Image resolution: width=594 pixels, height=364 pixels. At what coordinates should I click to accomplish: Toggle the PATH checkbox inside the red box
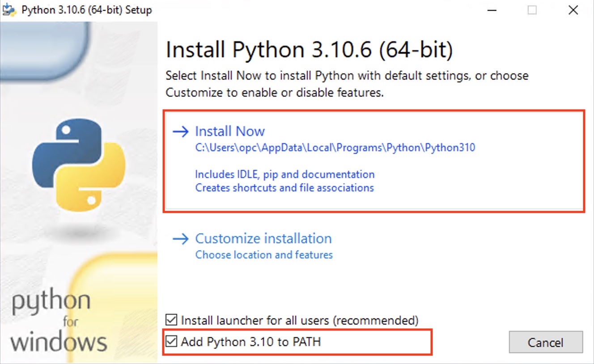pos(171,342)
